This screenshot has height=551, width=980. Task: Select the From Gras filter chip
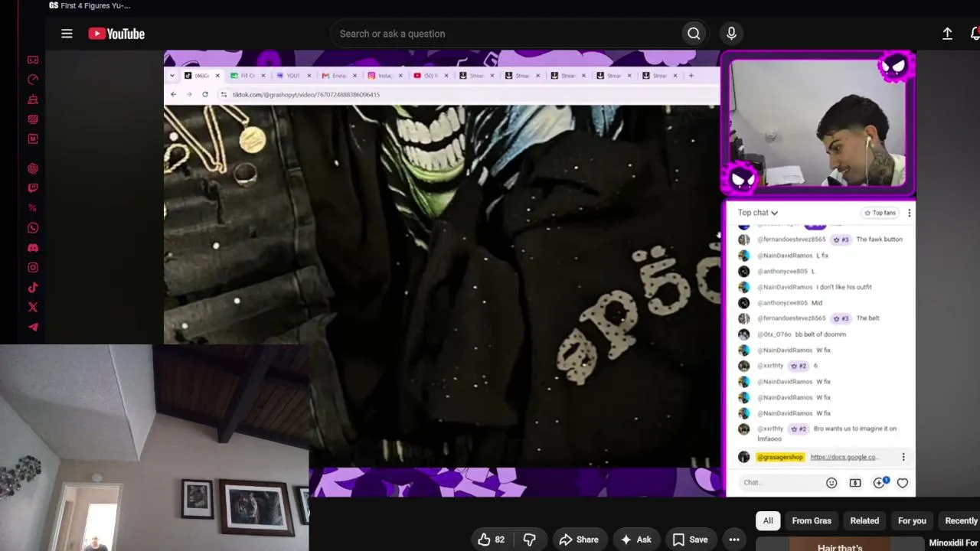[x=812, y=521]
